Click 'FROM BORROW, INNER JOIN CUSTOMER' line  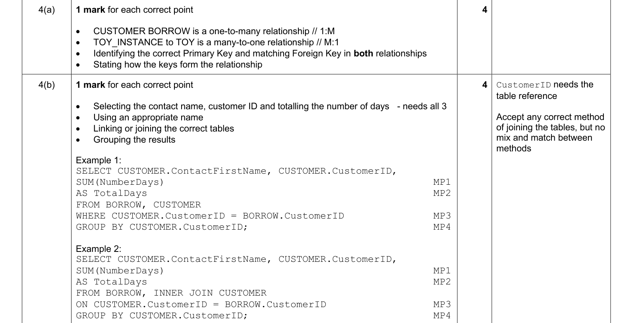click(171, 293)
